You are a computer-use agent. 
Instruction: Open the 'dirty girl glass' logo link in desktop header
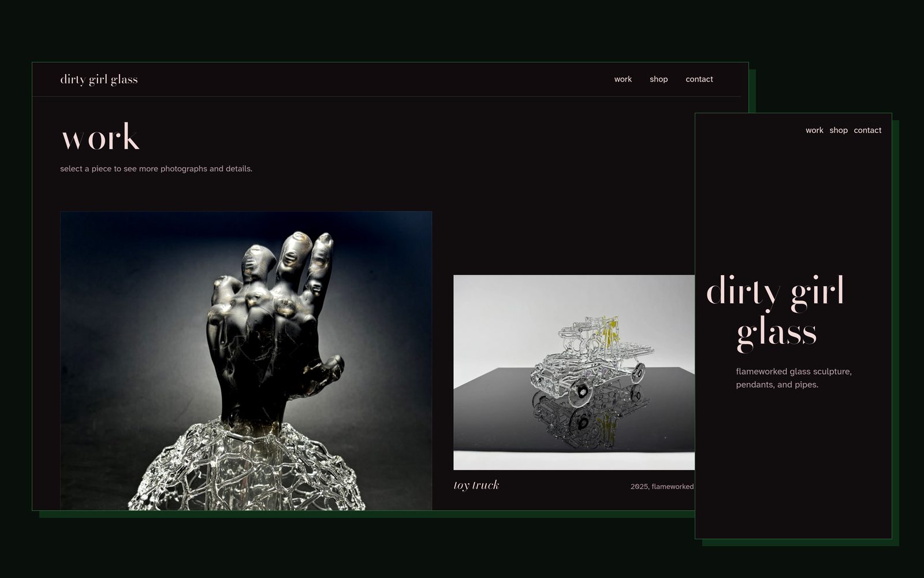coord(99,79)
